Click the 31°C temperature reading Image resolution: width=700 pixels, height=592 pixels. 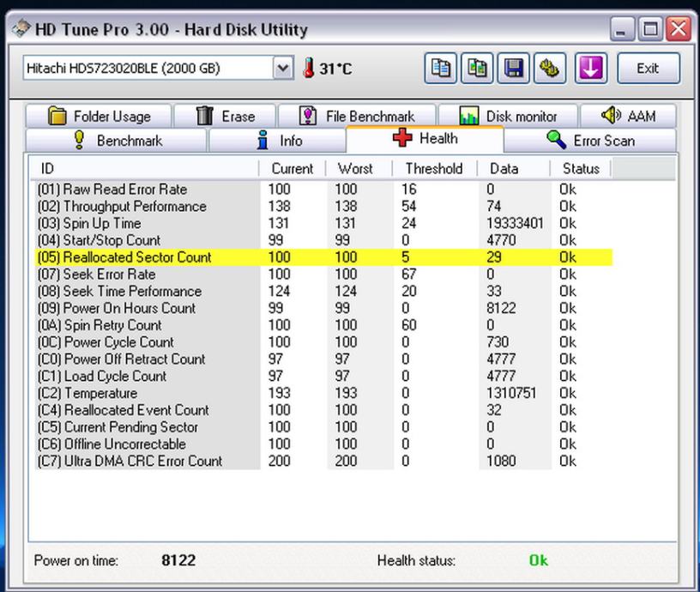tap(335, 69)
